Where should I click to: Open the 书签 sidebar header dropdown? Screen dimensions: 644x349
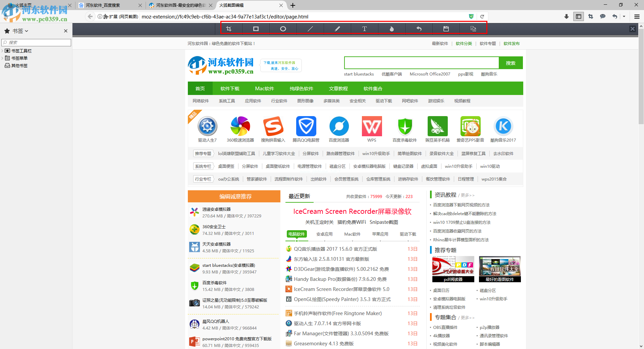coord(20,31)
